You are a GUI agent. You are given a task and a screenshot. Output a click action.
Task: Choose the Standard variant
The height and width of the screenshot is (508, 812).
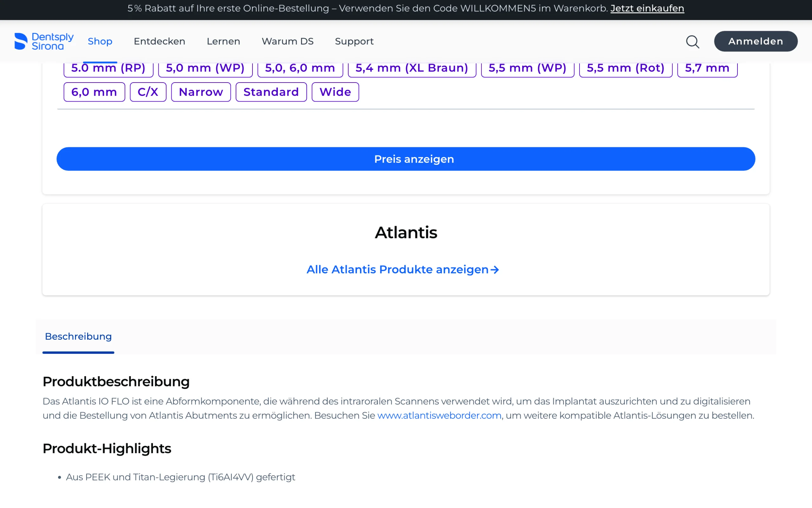click(x=271, y=92)
